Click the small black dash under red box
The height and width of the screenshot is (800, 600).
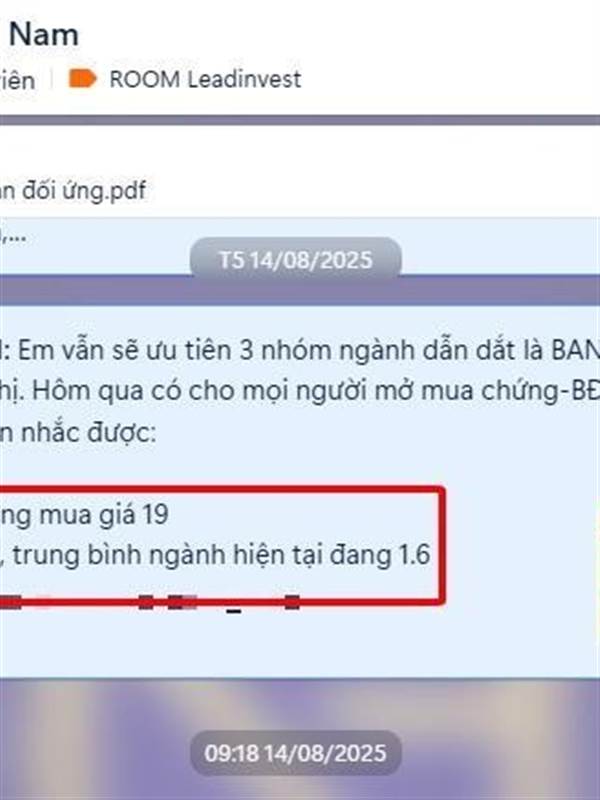[x=234, y=611]
